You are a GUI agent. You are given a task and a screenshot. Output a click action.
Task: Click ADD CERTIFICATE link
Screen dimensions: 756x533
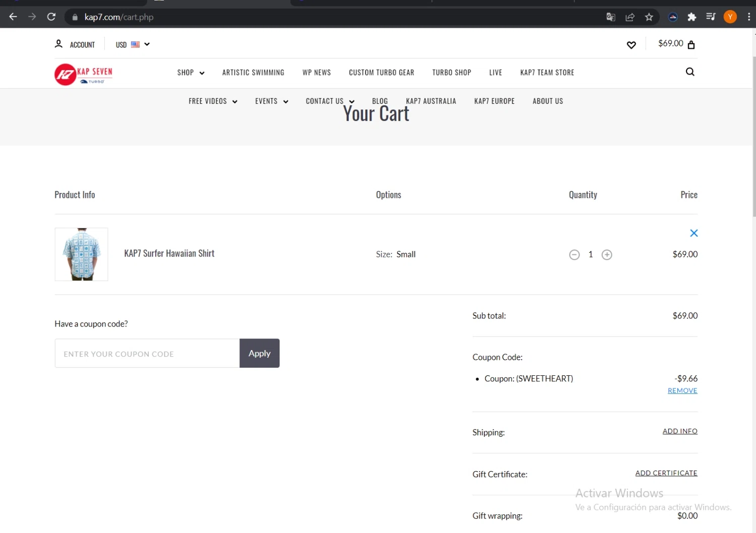click(x=666, y=473)
